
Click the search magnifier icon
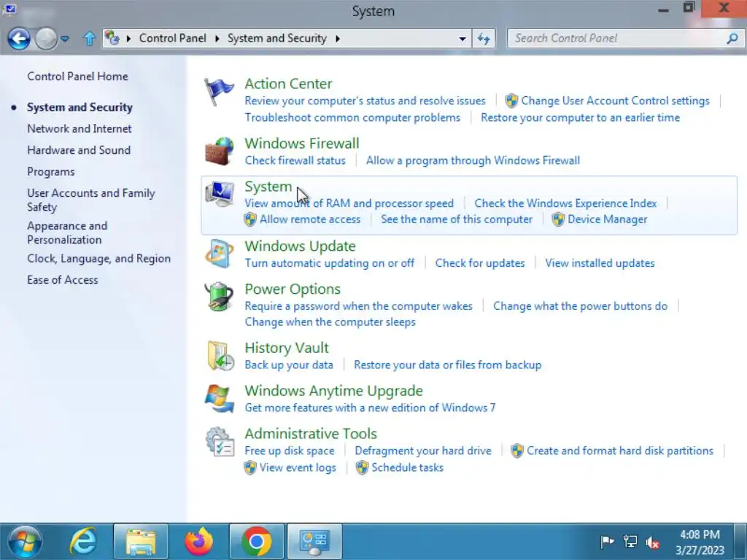(732, 38)
